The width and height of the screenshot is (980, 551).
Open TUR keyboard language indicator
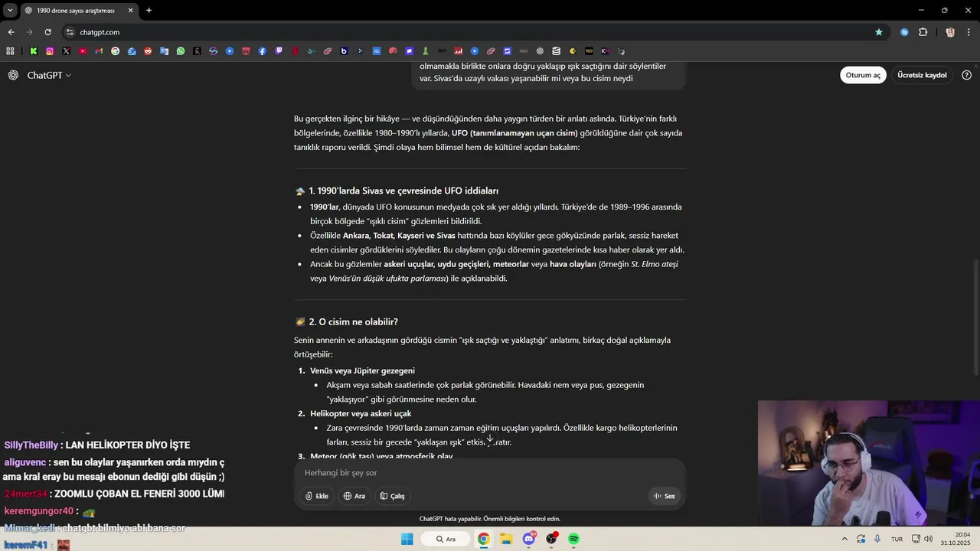[x=897, y=539]
